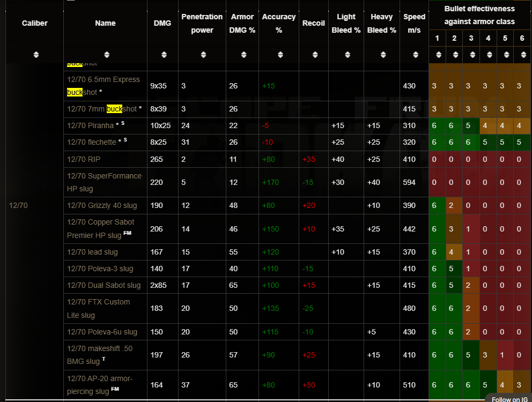Sort by Heavy Bleed % arrows
Viewport: 532px width, 402px height.
click(381, 55)
